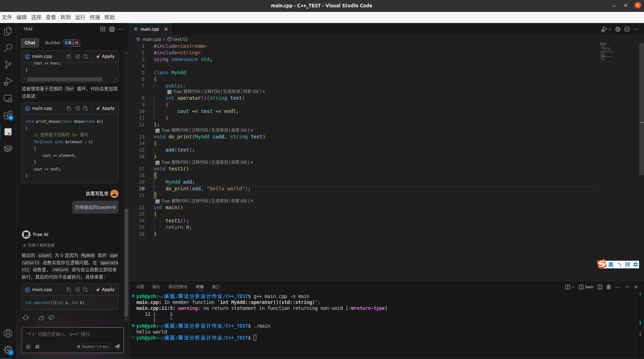Switch to the Builder tab
The width and height of the screenshot is (644, 359).
tap(53, 43)
